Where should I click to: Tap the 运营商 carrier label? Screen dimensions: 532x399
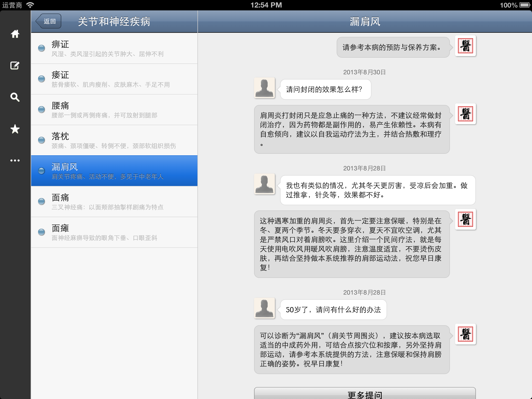click(12, 5)
